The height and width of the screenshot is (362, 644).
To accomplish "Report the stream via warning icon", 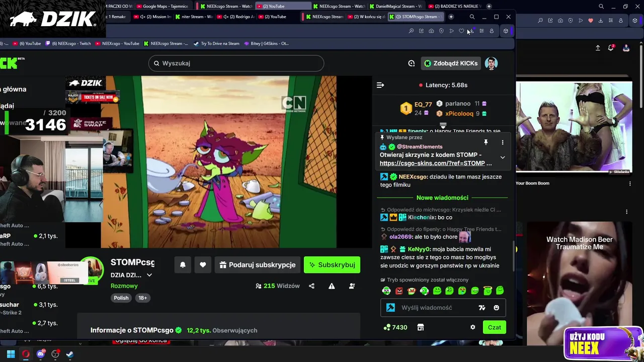I will (332, 286).
